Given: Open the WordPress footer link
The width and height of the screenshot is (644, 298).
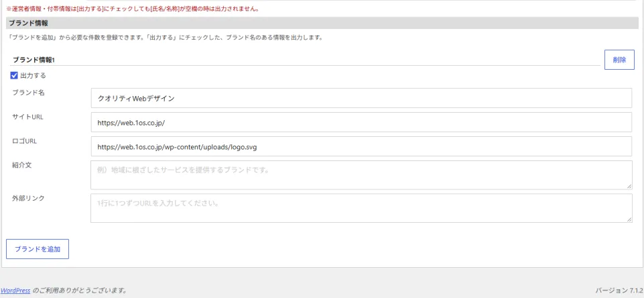Looking at the screenshot, I should 15,291.
